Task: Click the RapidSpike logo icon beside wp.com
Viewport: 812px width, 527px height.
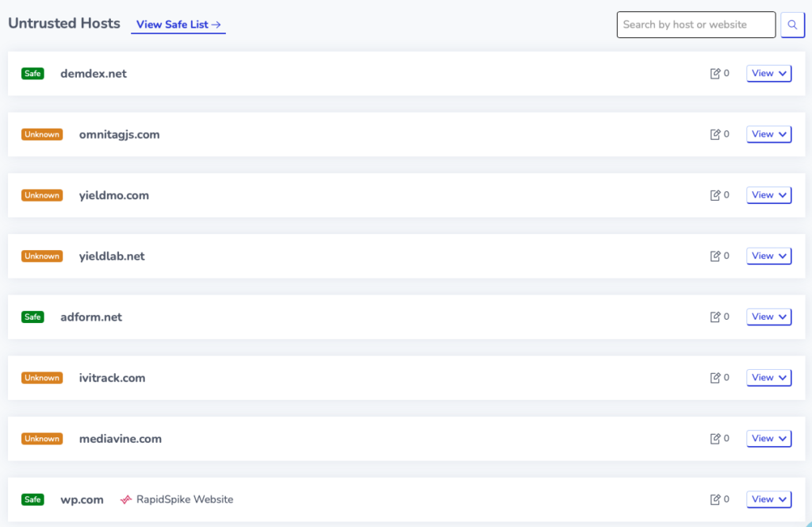Action: (x=126, y=499)
